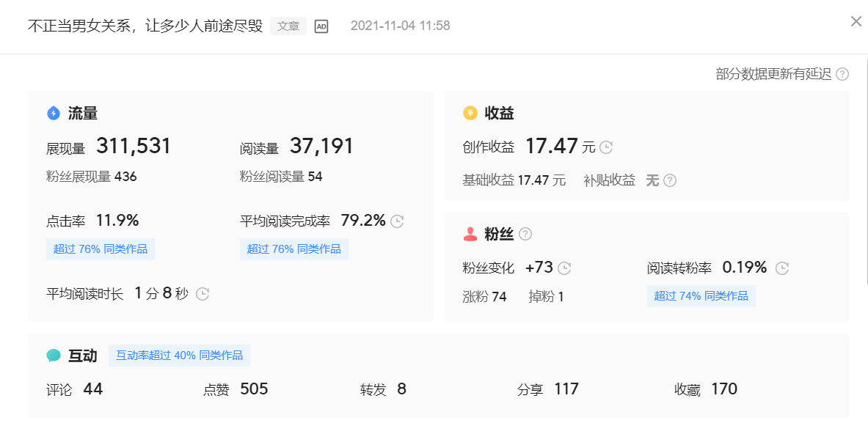Image resolution: width=868 pixels, height=423 pixels.
Task: Click the clock icon next to 粉丝变化 +73
Action: point(564,268)
